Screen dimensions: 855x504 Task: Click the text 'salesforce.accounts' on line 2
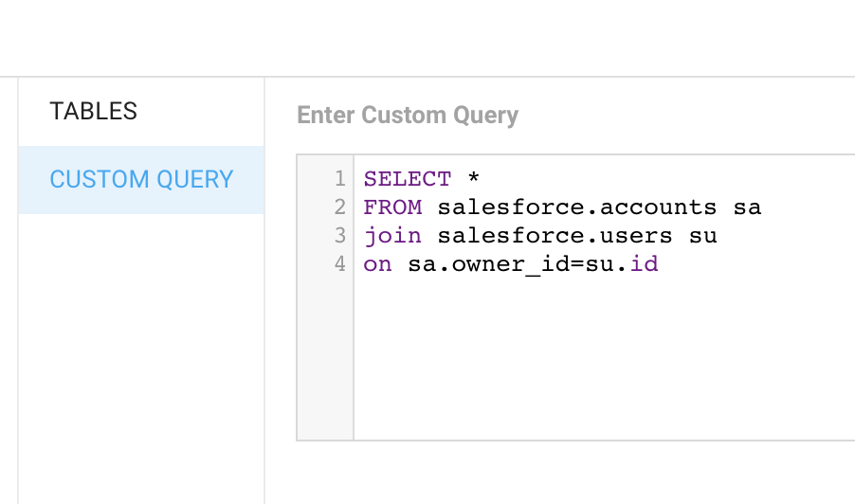coord(577,207)
